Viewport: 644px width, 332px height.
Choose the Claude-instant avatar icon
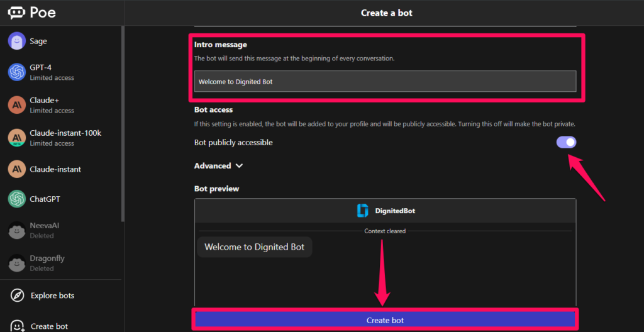[x=17, y=169]
